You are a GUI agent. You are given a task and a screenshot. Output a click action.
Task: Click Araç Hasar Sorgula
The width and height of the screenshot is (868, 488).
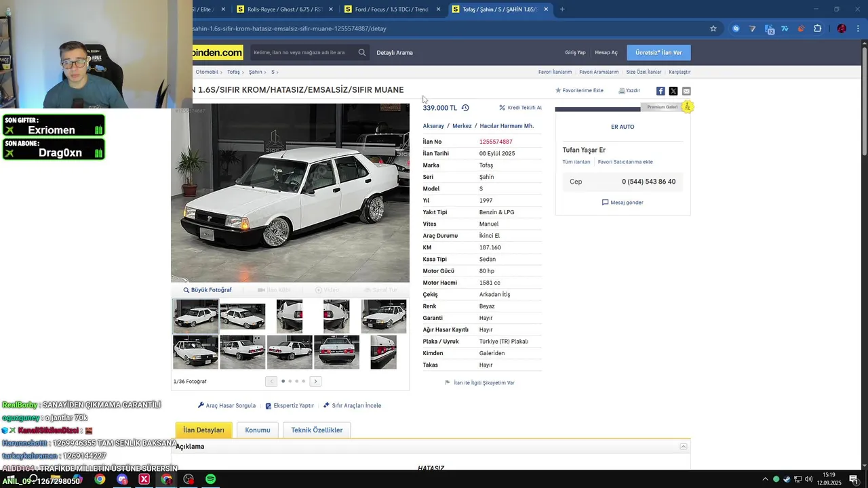[x=226, y=405]
